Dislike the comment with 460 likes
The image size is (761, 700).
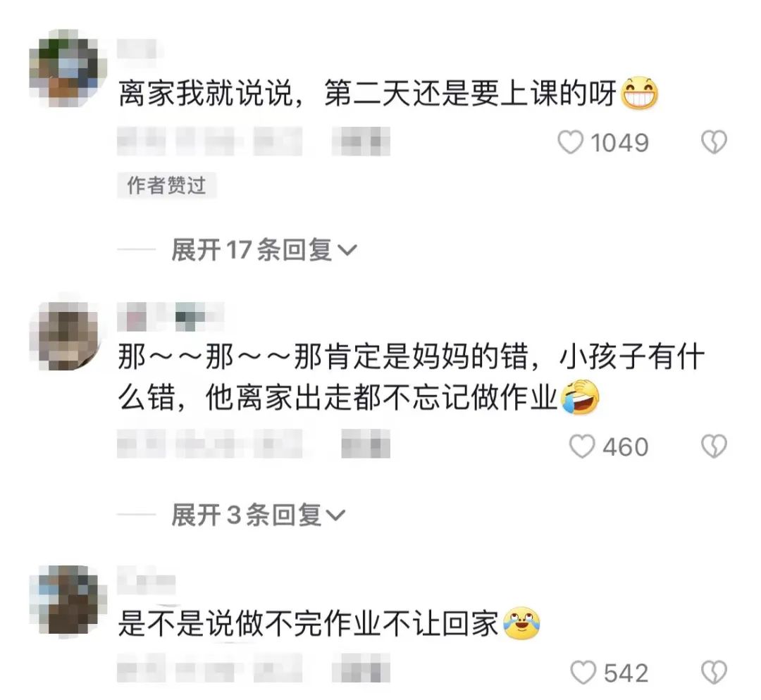tap(714, 446)
